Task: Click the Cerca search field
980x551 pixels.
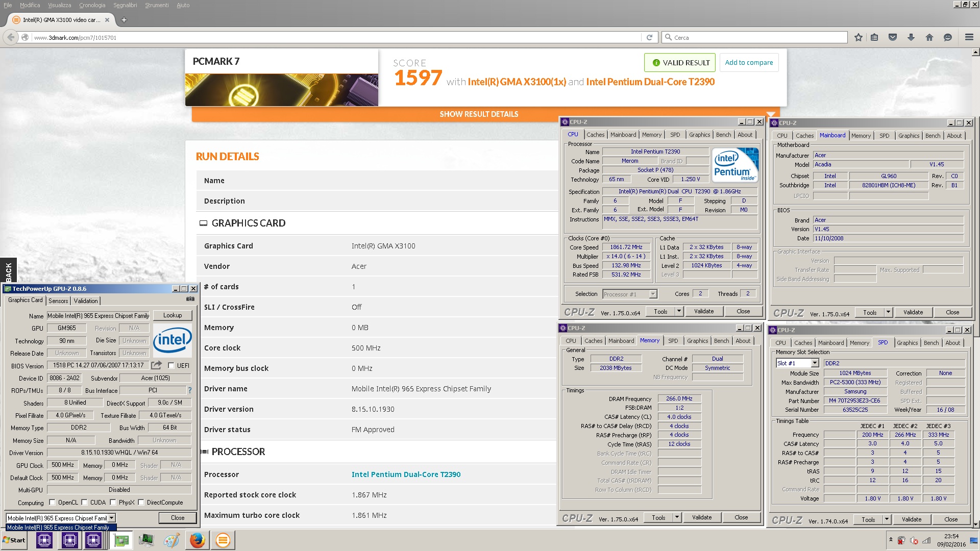Action: 754,37
